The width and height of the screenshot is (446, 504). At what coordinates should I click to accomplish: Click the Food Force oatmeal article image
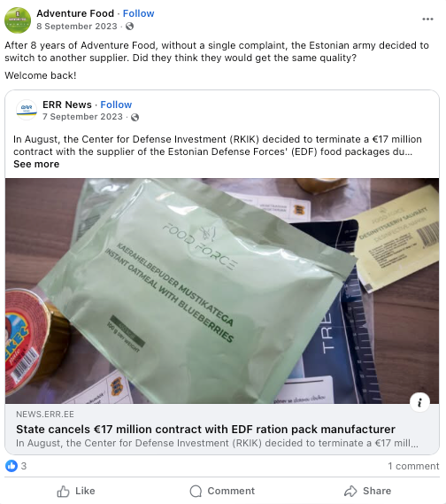pyautogui.click(x=222, y=291)
